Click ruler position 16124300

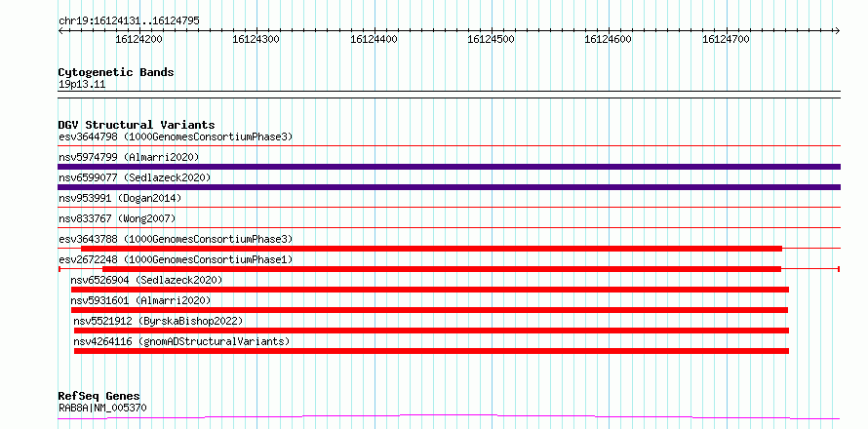(256, 39)
